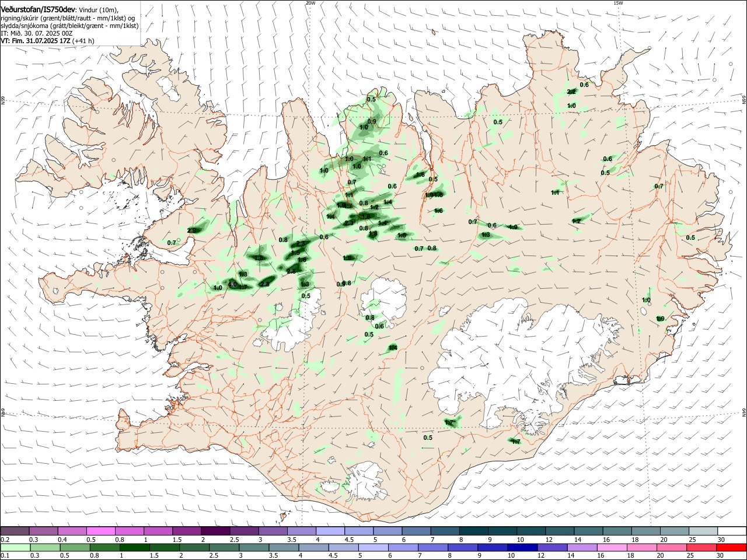747x560 pixels.
Task: Click the 20W longitude label
Action: click(x=310, y=3)
